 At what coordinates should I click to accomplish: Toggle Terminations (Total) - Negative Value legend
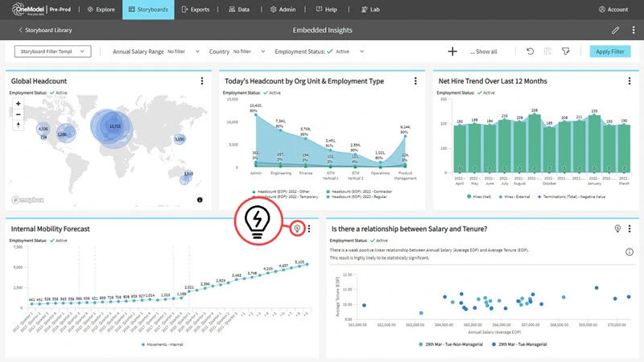pyautogui.click(x=572, y=197)
